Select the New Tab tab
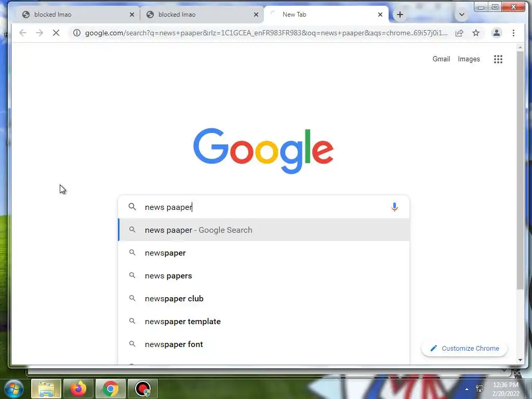532x399 pixels. tap(326, 15)
